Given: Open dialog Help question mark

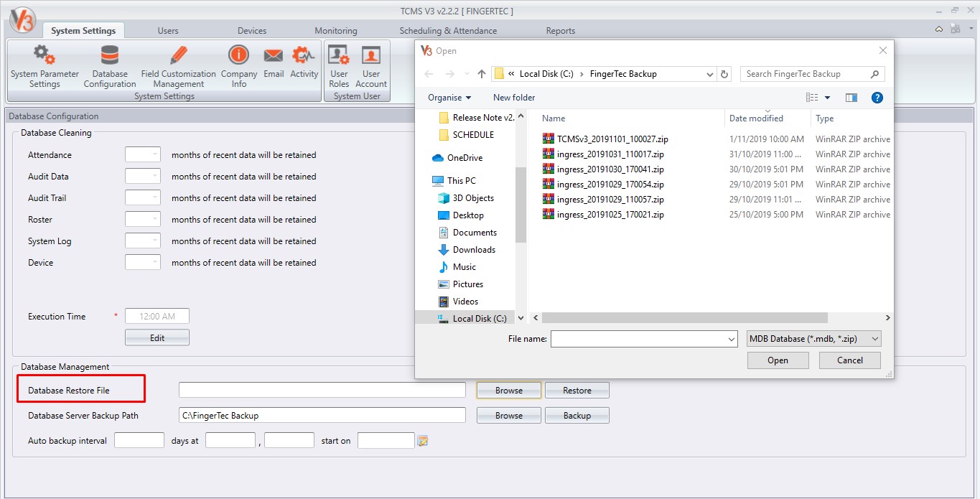Looking at the screenshot, I should coord(877,98).
